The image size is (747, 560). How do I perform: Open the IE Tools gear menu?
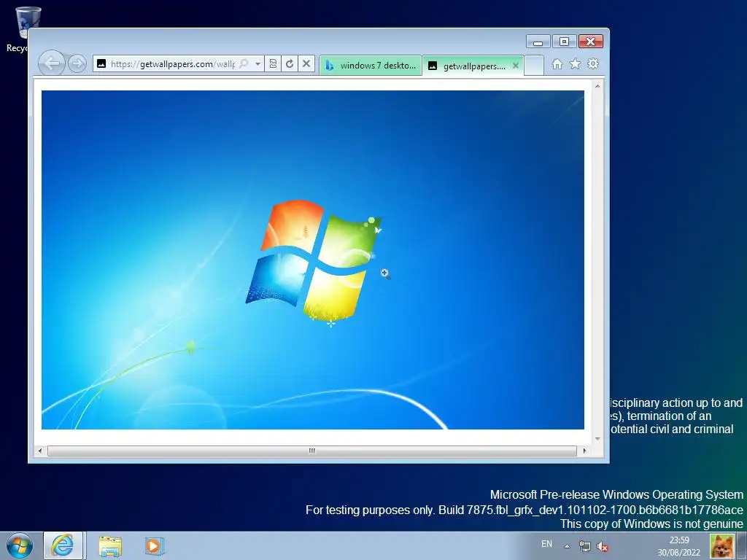(593, 64)
